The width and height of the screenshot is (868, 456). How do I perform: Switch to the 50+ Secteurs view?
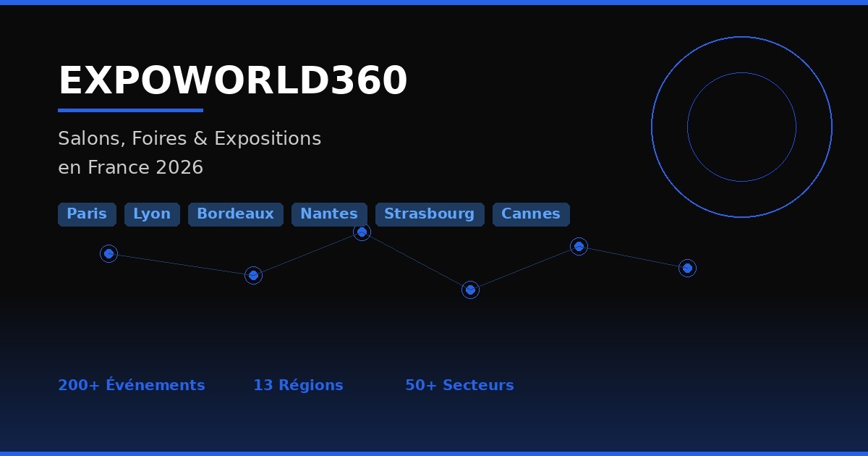pyautogui.click(x=459, y=385)
